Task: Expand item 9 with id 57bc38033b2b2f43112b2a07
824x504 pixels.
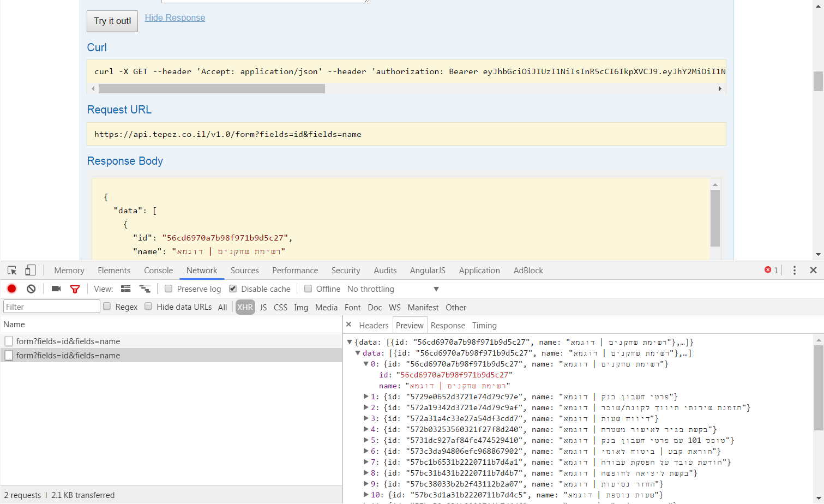Action: point(366,484)
